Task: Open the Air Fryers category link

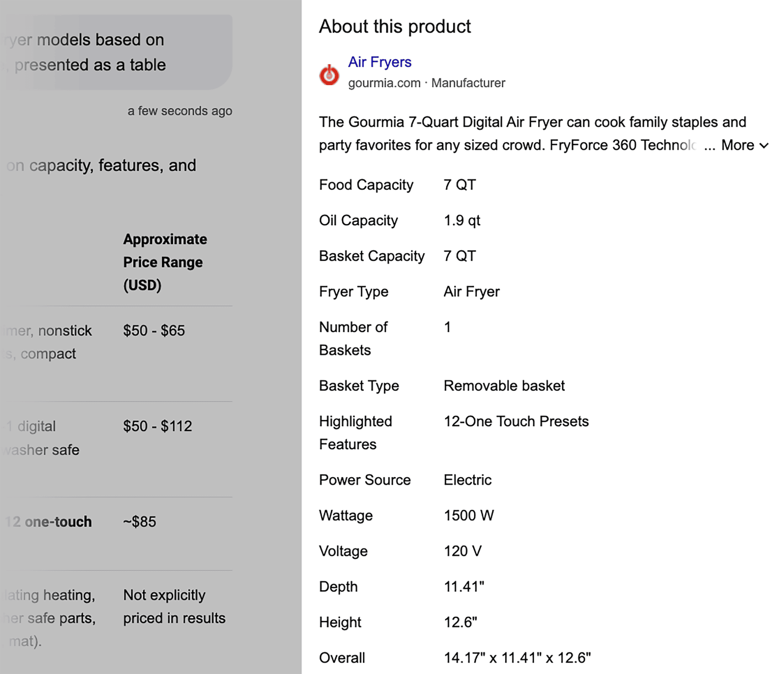Action: pos(380,62)
